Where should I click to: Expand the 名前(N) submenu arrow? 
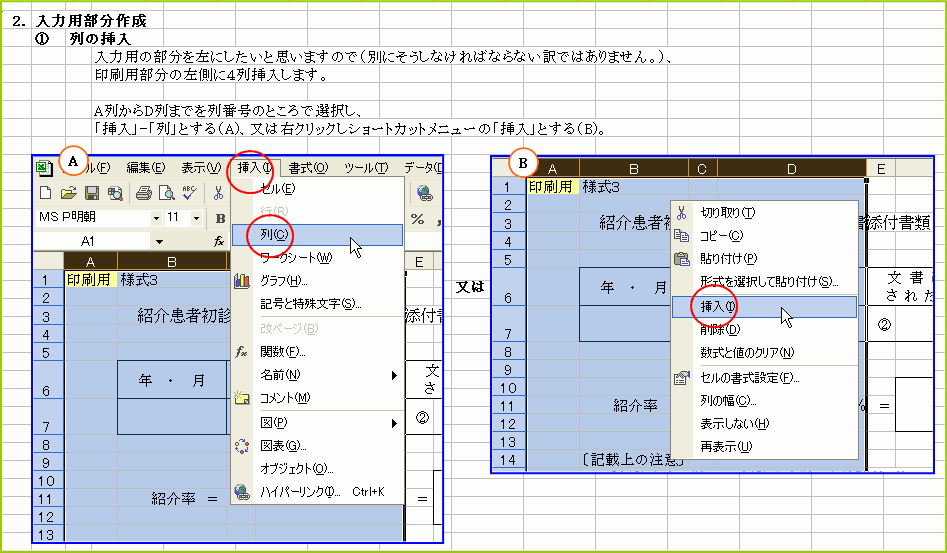394,376
